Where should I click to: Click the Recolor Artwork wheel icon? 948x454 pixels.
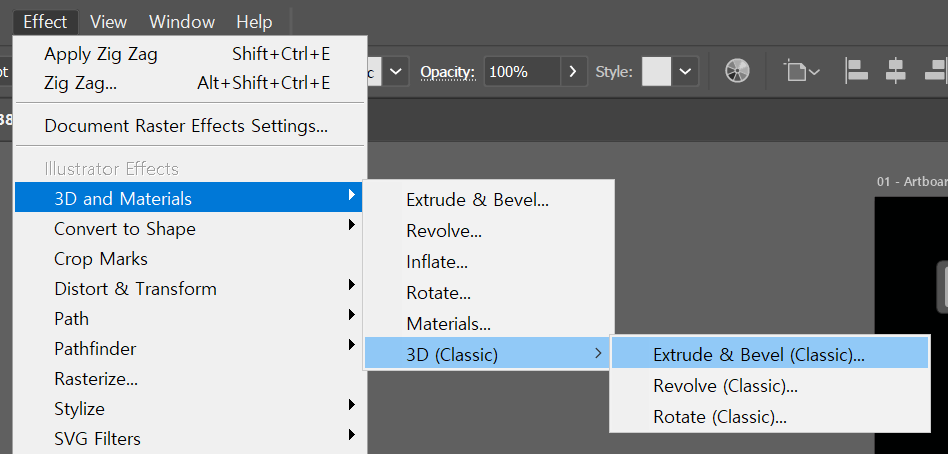[737, 71]
